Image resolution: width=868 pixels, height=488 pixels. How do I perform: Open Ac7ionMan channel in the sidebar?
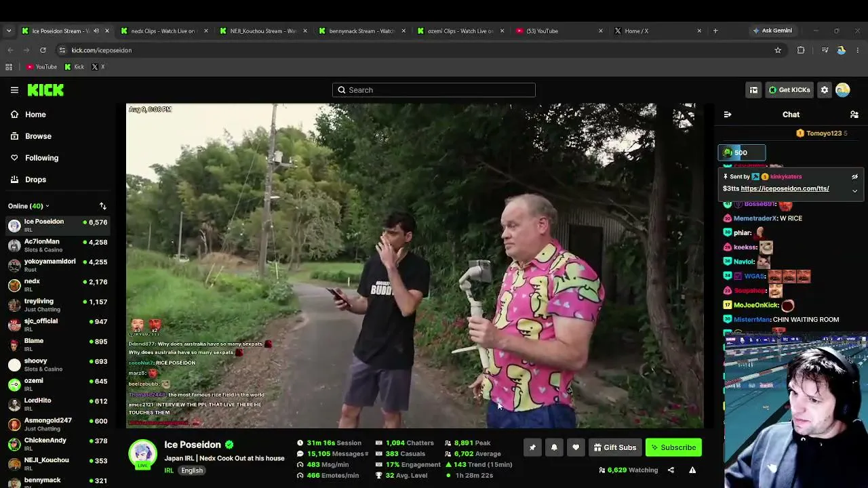pyautogui.click(x=58, y=245)
